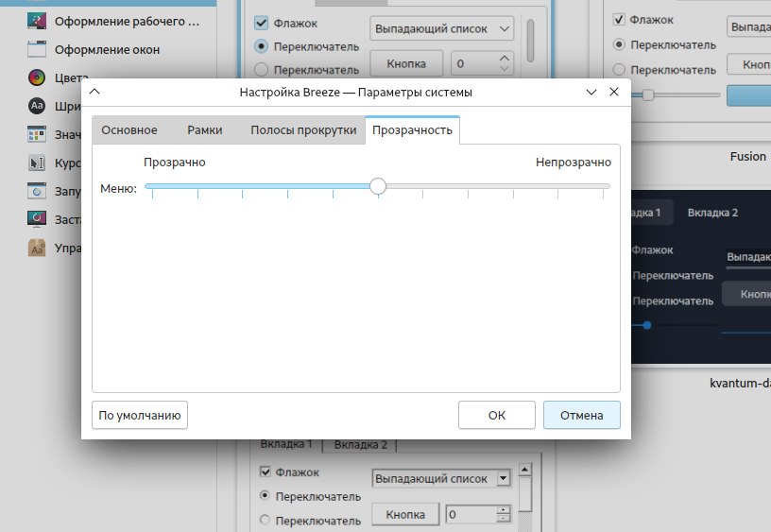The image size is (771, 532).
Task: Click Кнопка in the bottom preview
Action: 405,515
